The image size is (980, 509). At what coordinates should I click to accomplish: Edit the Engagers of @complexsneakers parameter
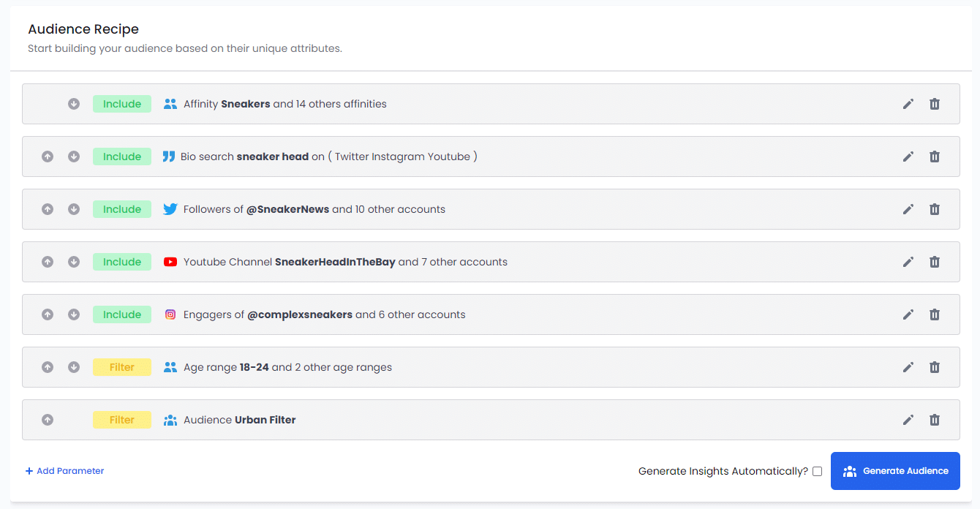(908, 314)
